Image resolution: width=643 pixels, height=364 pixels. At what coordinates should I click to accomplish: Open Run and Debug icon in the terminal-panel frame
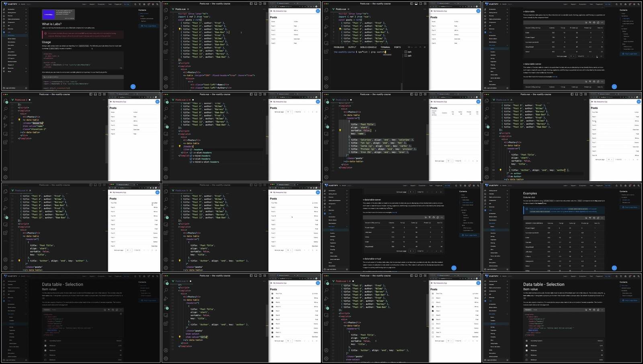[x=326, y=27]
